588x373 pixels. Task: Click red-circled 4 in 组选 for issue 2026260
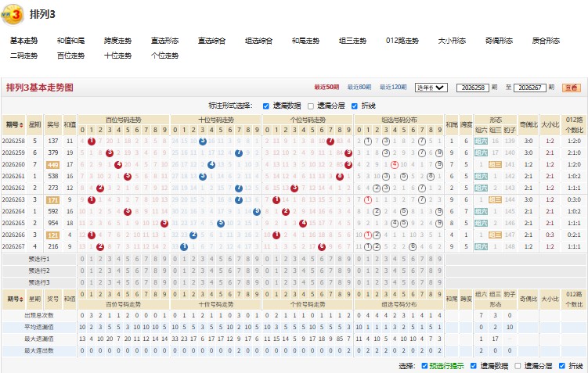tap(394, 164)
